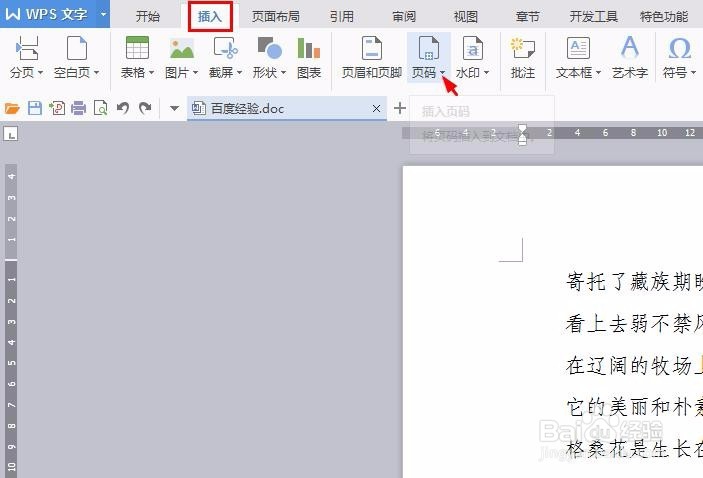Click the 页码 page number icon

tap(429, 48)
